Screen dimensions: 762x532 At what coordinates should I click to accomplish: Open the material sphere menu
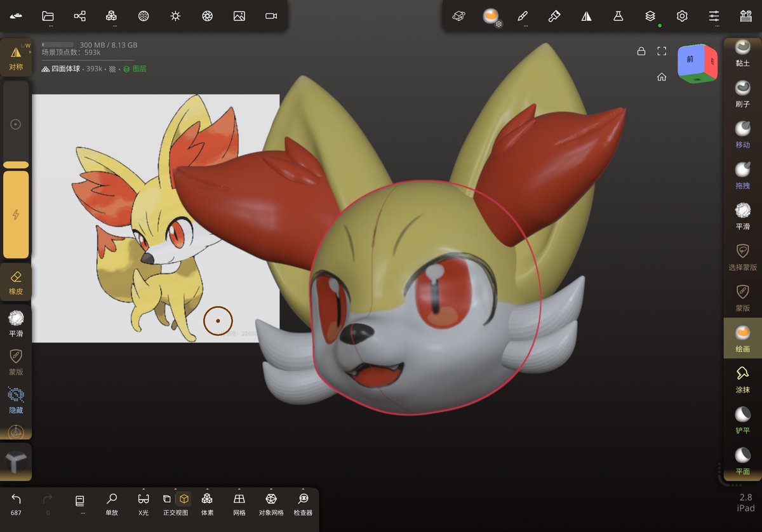pyautogui.click(x=144, y=16)
